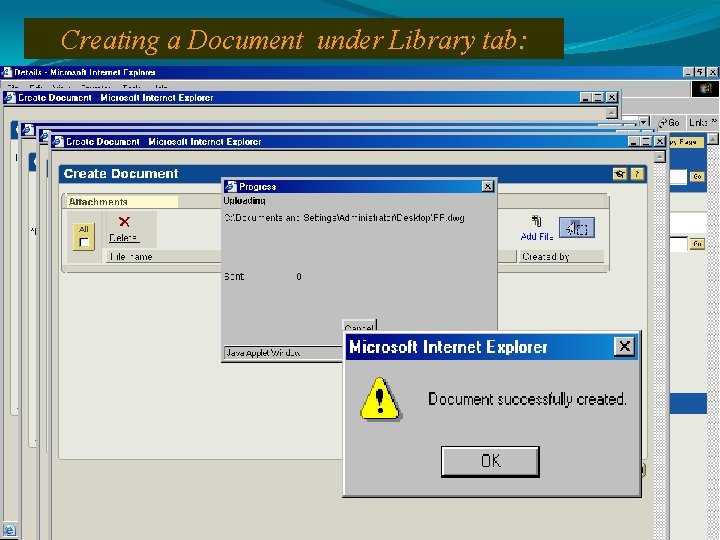Click the IE throbber logo in Details window
Viewport: 720px width, 540px height.
coord(705,89)
